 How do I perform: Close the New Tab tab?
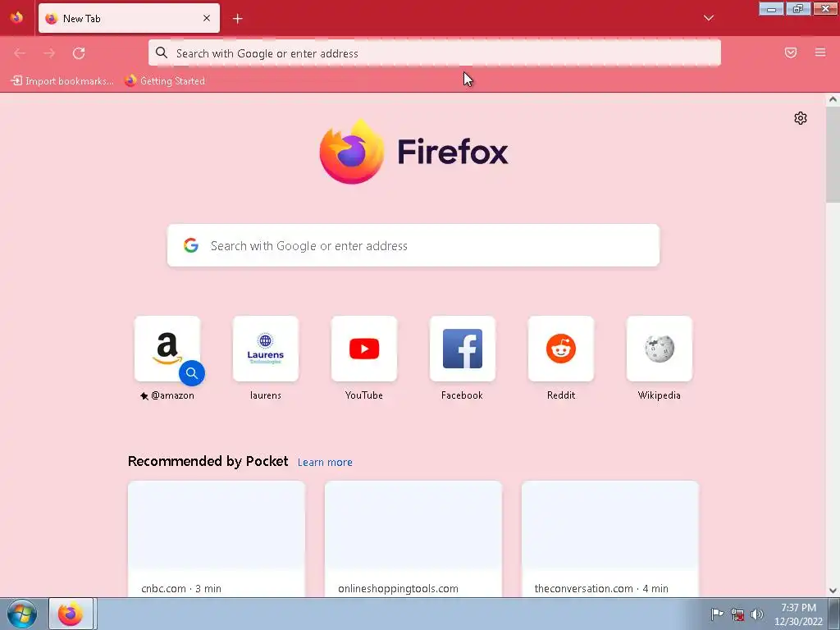[207, 18]
